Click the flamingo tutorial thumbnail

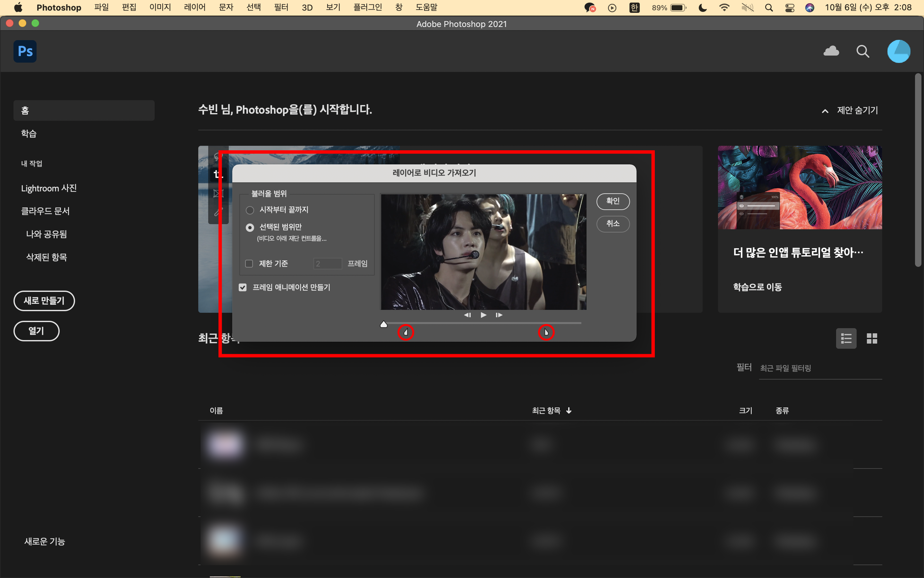pyautogui.click(x=800, y=187)
